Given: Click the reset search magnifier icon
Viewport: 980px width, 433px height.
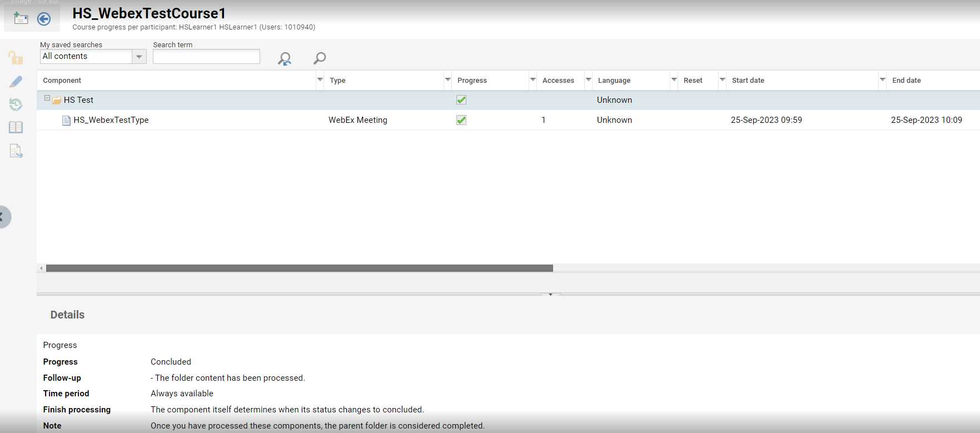Looking at the screenshot, I should tap(285, 58).
